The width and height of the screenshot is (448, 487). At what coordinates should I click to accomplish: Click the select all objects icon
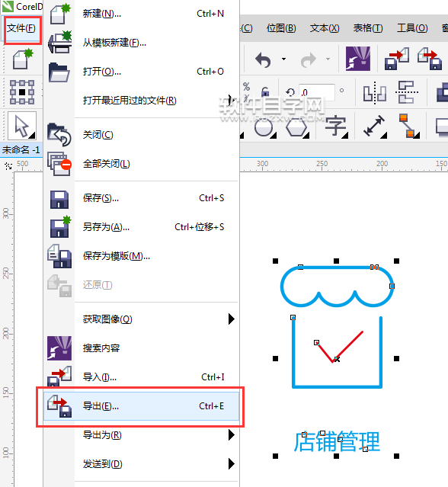coord(22,92)
